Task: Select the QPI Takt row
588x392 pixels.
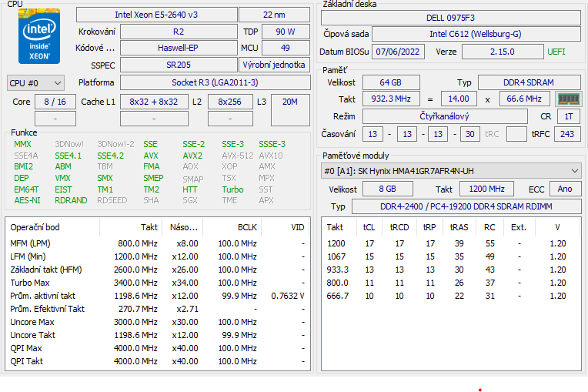Action: (x=158, y=362)
